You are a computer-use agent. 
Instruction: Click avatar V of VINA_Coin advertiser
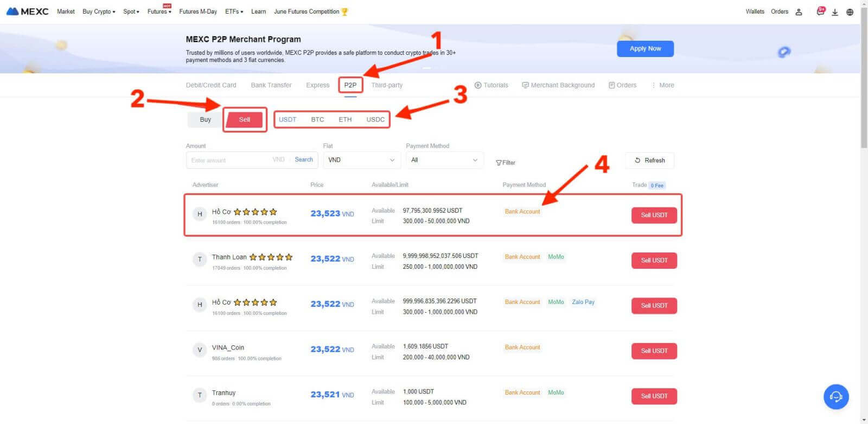[200, 350]
